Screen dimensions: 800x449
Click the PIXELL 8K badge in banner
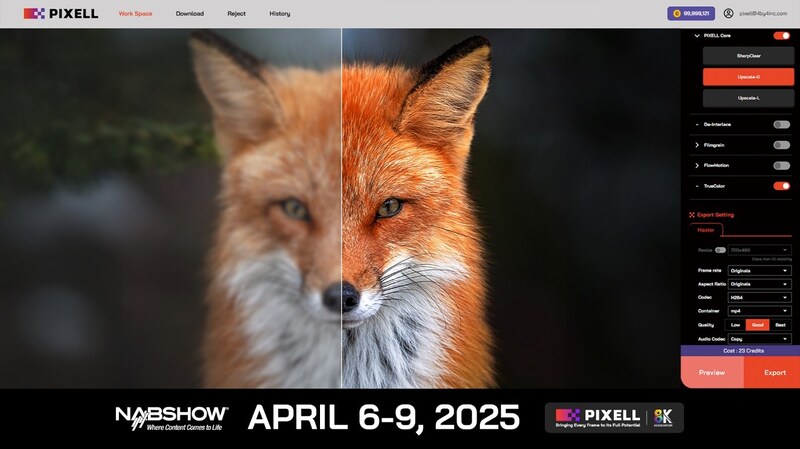pyautogui.click(x=613, y=417)
